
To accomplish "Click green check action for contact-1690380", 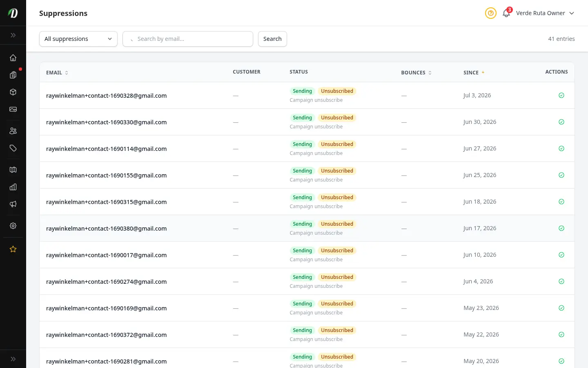I will pyautogui.click(x=561, y=228).
